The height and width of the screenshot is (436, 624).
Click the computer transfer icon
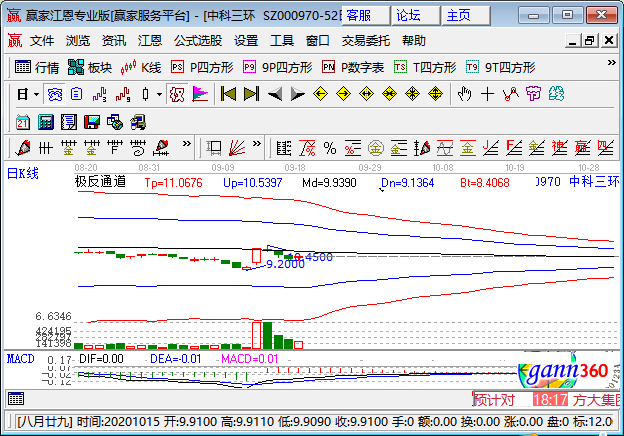138,123
